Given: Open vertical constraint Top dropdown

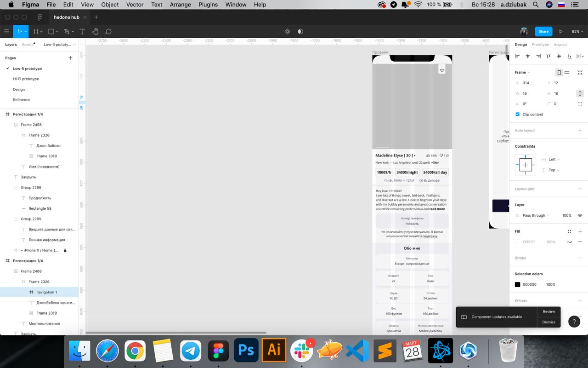Looking at the screenshot, I should 554,170.
